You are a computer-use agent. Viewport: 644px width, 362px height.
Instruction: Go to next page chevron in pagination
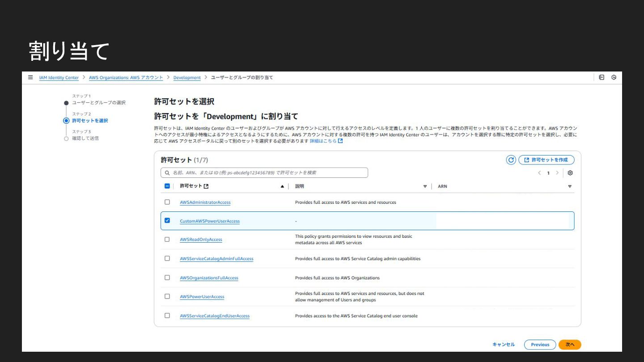point(557,173)
